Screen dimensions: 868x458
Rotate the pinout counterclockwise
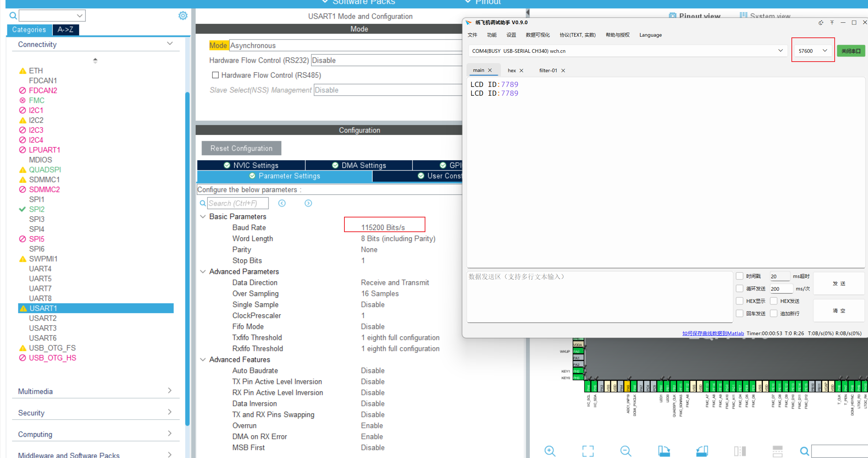[x=702, y=451]
